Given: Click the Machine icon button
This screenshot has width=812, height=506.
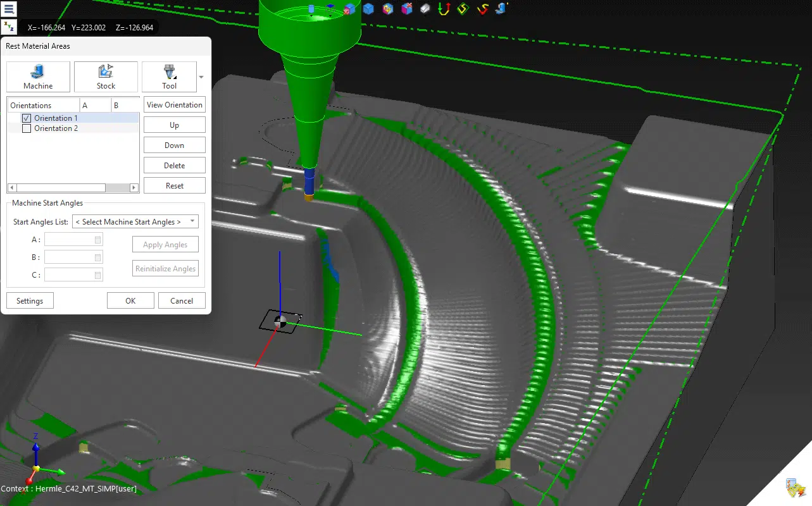Looking at the screenshot, I should (38, 77).
